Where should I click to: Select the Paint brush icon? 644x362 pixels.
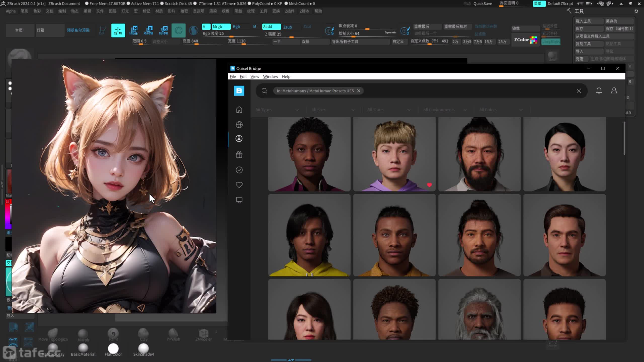click(113, 335)
